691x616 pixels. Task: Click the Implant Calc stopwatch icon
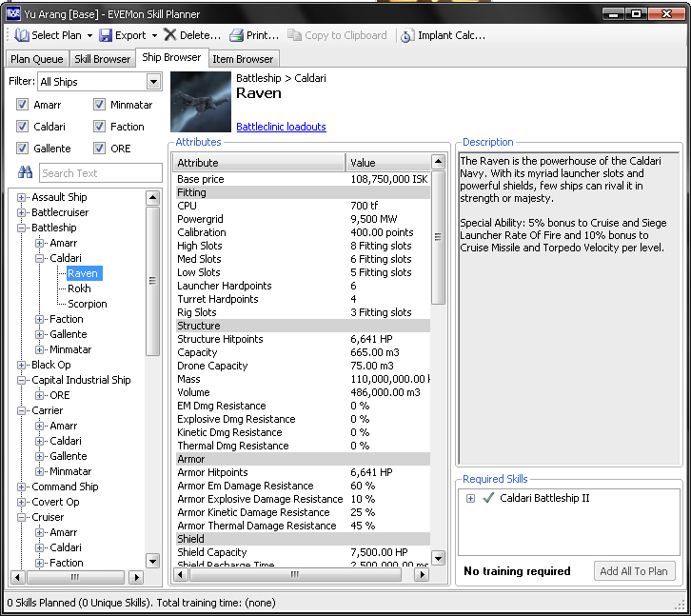(x=406, y=36)
